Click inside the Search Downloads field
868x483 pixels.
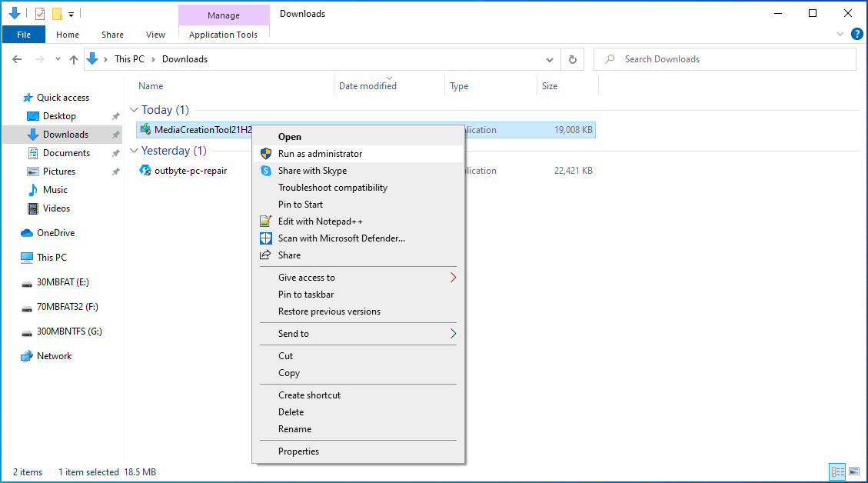[724, 58]
